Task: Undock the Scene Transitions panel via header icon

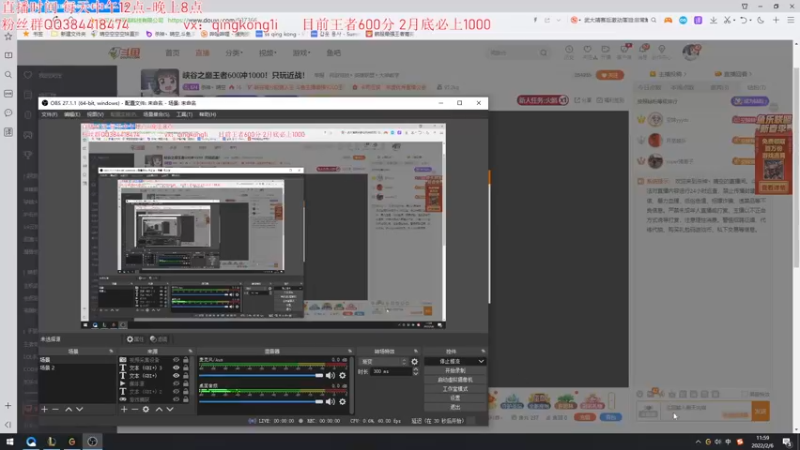Action: pyautogui.click(x=416, y=351)
